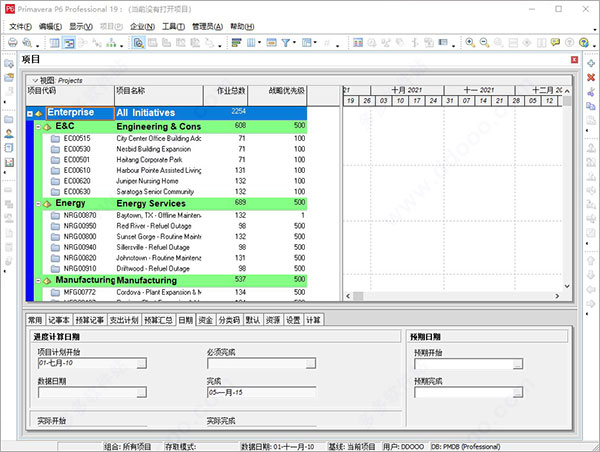Click the Group and Sort icon

point(307,42)
